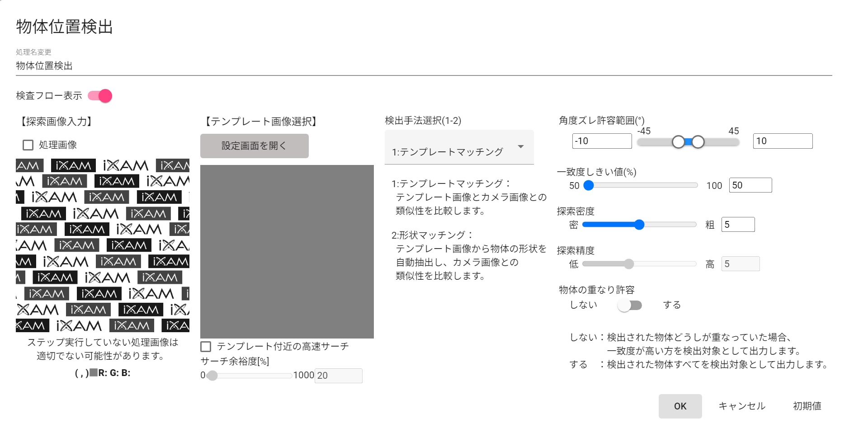Click the right handle of the 角度ズレ slider
Image resolution: width=868 pixels, height=428 pixels.
pyautogui.click(x=698, y=142)
